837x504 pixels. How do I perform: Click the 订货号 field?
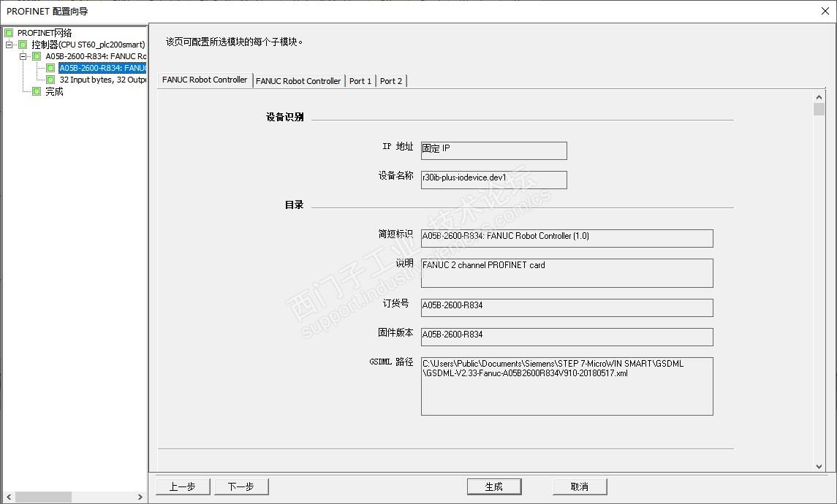[x=567, y=308]
